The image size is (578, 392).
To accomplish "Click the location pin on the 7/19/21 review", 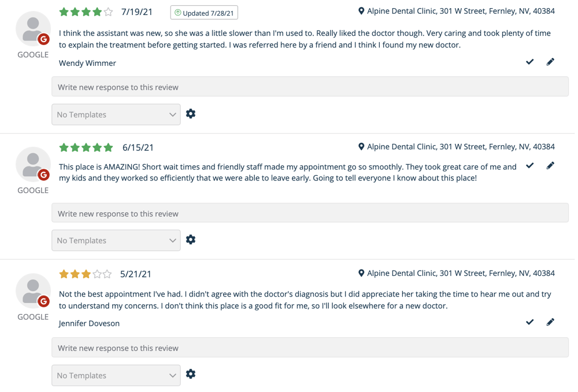I will (x=361, y=11).
